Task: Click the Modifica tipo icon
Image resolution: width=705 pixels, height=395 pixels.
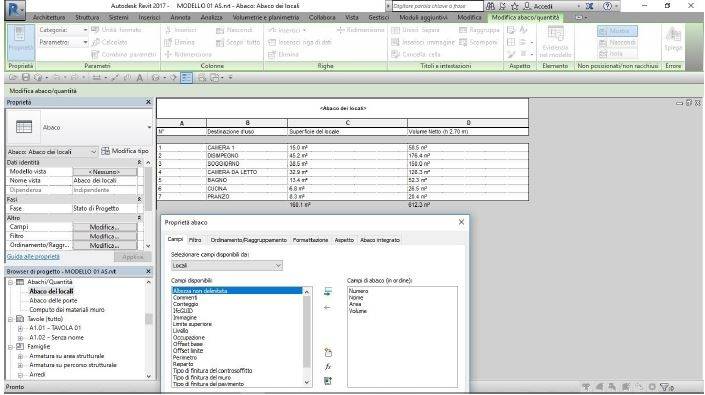Action: pyautogui.click(x=105, y=151)
